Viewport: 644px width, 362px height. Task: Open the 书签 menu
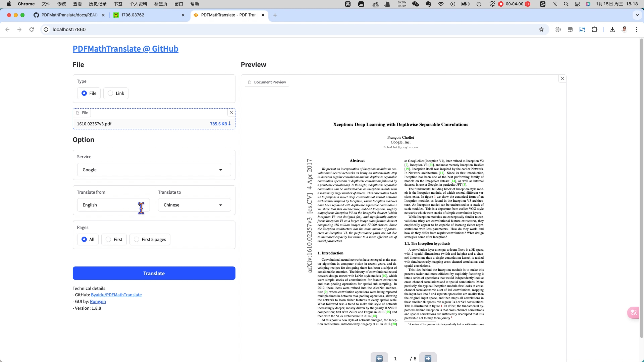coord(118,4)
